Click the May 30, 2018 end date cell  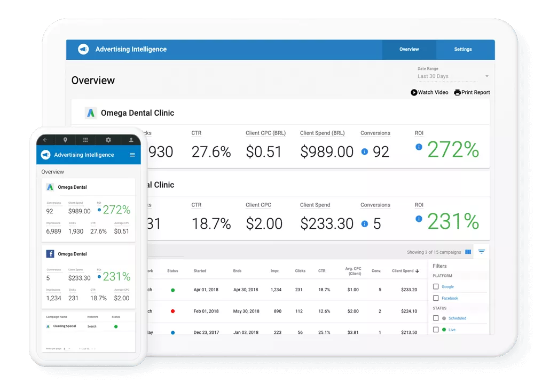pos(246,311)
